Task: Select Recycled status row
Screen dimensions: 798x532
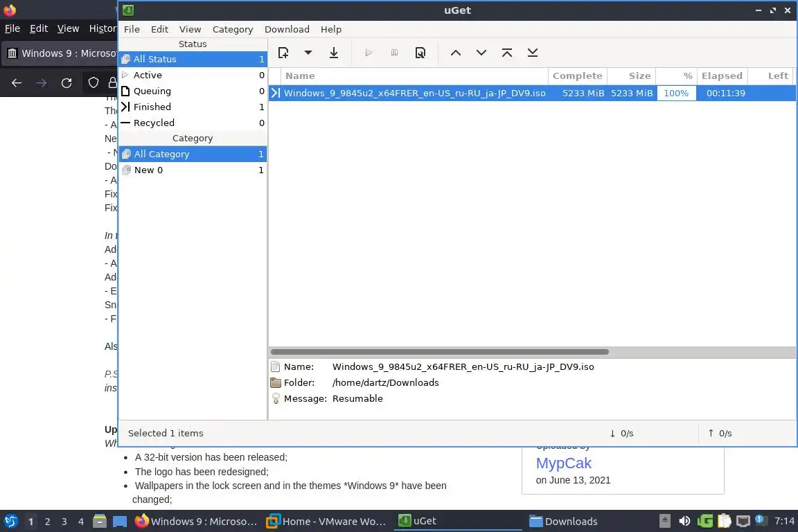Action: [193, 123]
